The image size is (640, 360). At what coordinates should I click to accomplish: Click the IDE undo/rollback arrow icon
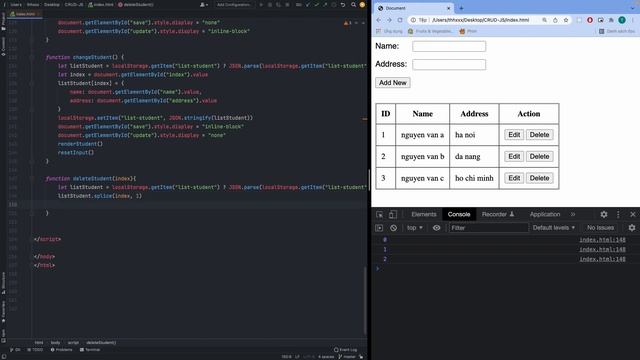[343, 5]
